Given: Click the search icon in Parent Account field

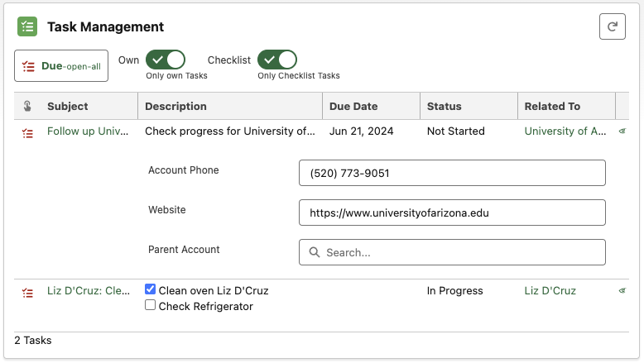Looking at the screenshot, I should [x=315, y=252].
